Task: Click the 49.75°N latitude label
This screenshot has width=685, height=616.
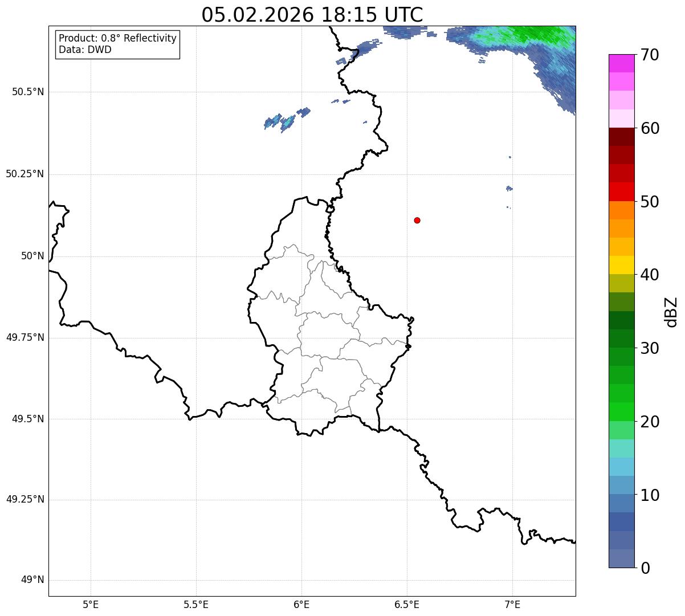Action: [25, 337]
